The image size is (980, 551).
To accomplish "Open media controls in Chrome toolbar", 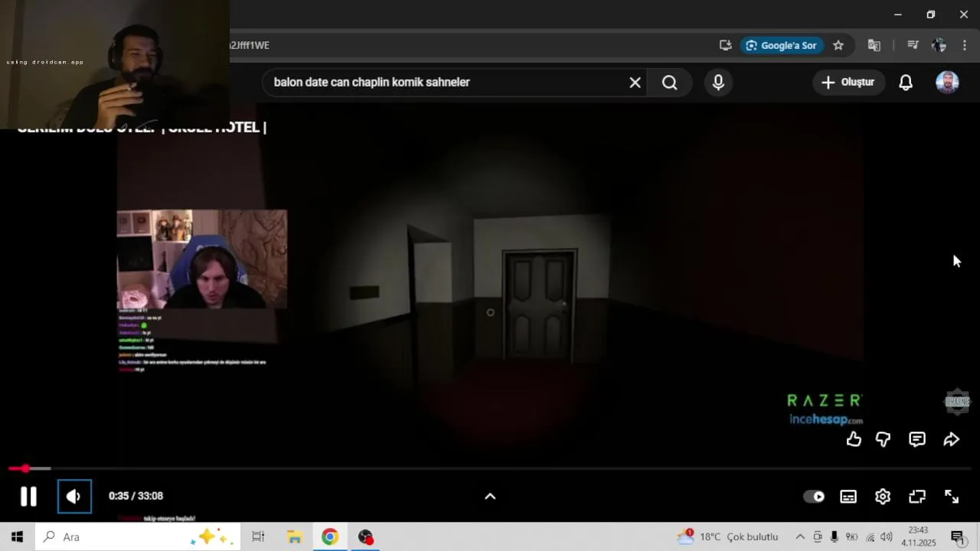I will (x=913, y=45).
